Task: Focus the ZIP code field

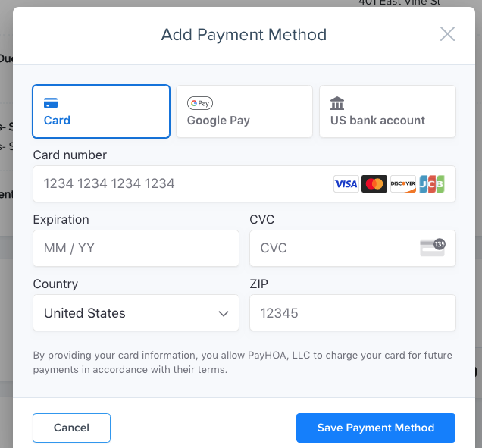Action: (352, 313)
